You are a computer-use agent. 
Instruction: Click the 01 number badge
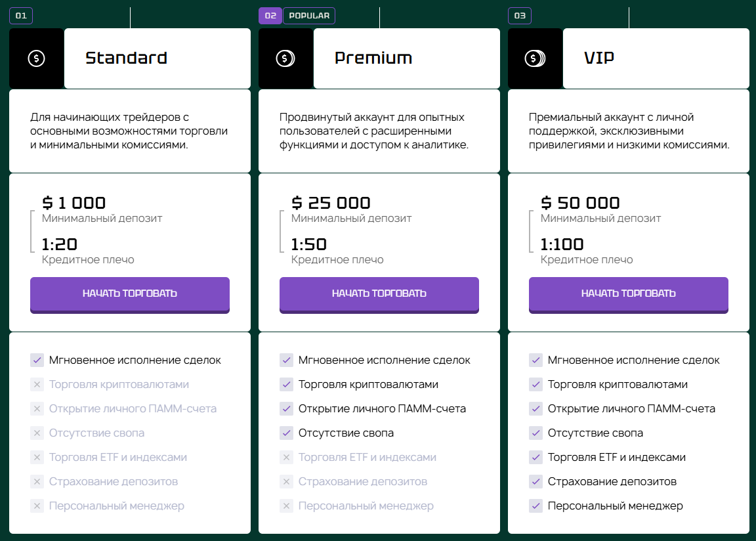pos(21,16)
